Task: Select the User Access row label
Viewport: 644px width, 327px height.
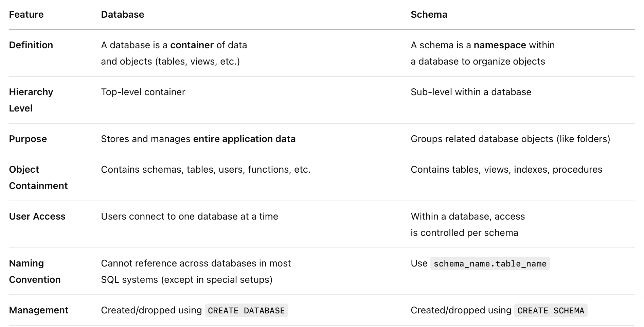Action: [37, 217]
